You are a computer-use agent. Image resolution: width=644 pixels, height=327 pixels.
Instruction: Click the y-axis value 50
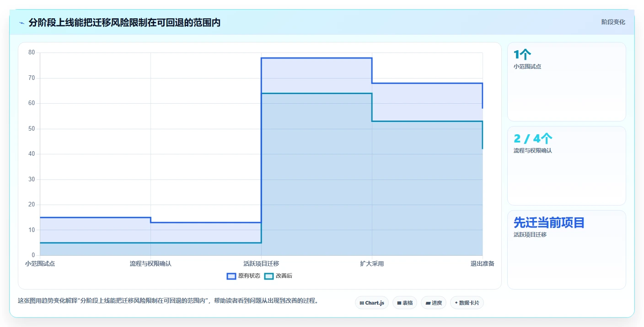coord(32,129)
